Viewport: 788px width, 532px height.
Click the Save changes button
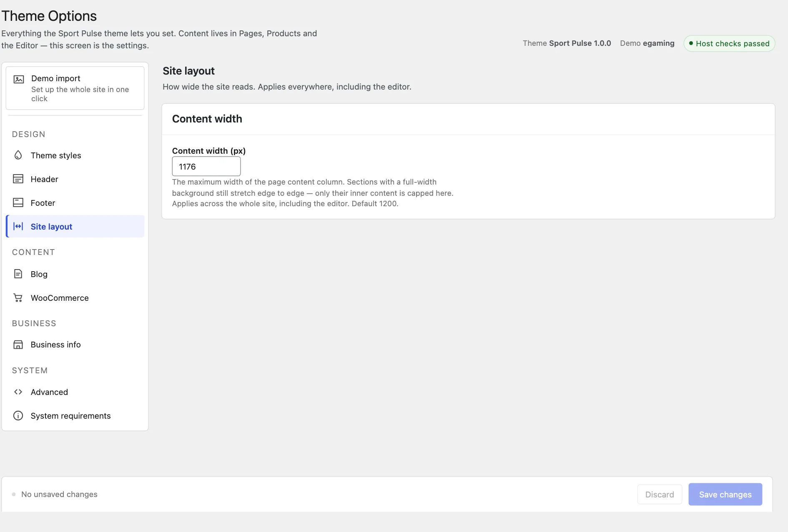coord(725,495)
